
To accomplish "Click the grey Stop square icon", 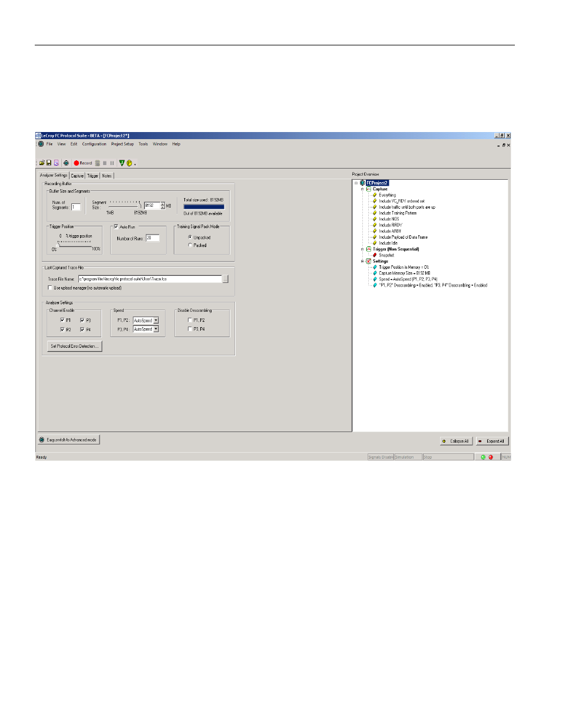I will coord(105,163).
